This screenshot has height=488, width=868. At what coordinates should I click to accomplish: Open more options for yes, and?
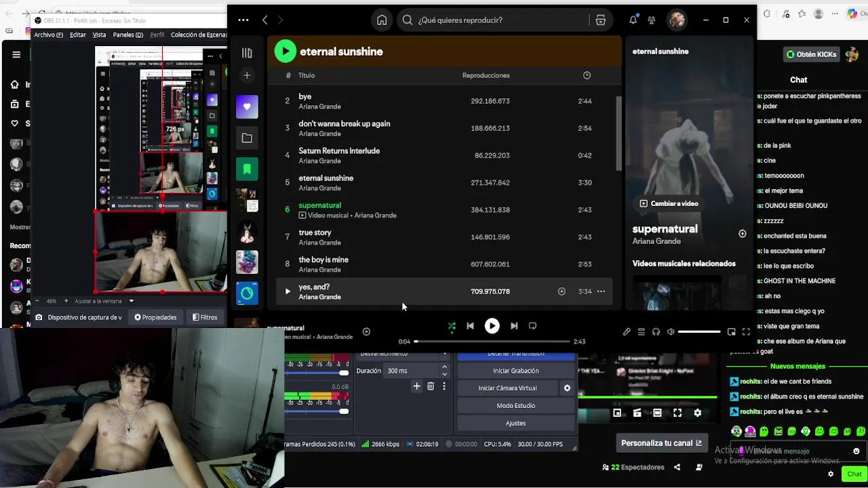click(601, 291)
